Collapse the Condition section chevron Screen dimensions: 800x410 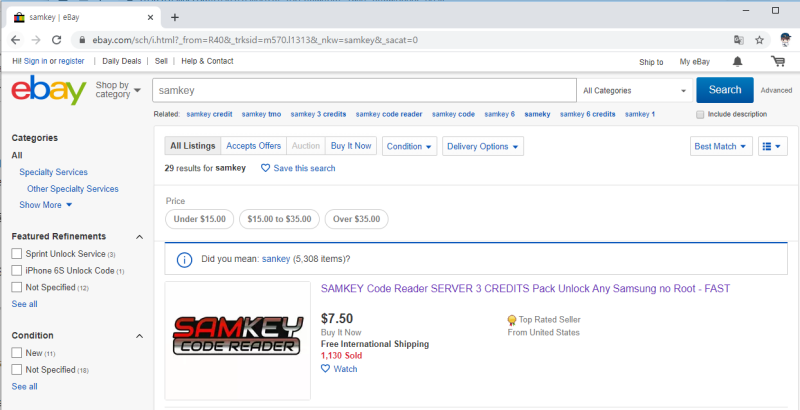click(139, 336)
